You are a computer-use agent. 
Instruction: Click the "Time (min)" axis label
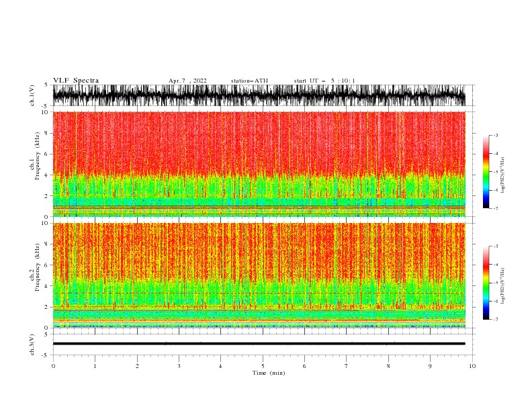tap(269, 373)
